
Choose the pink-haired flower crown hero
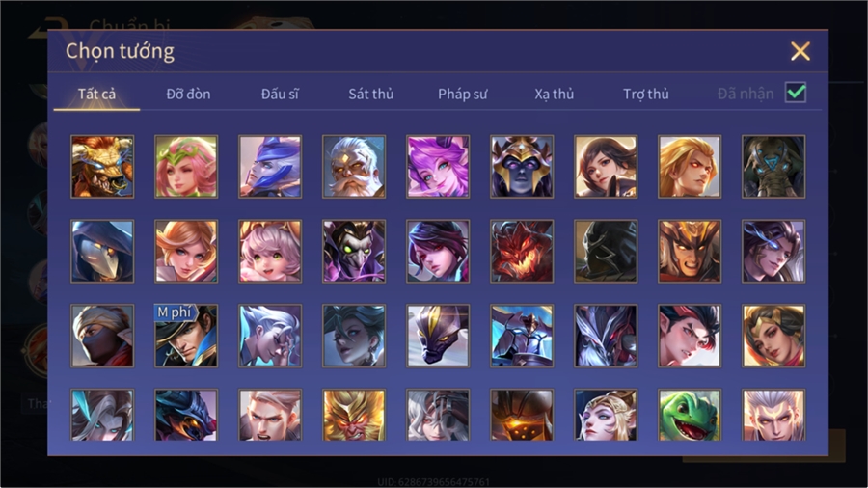(x=186, y=167)
